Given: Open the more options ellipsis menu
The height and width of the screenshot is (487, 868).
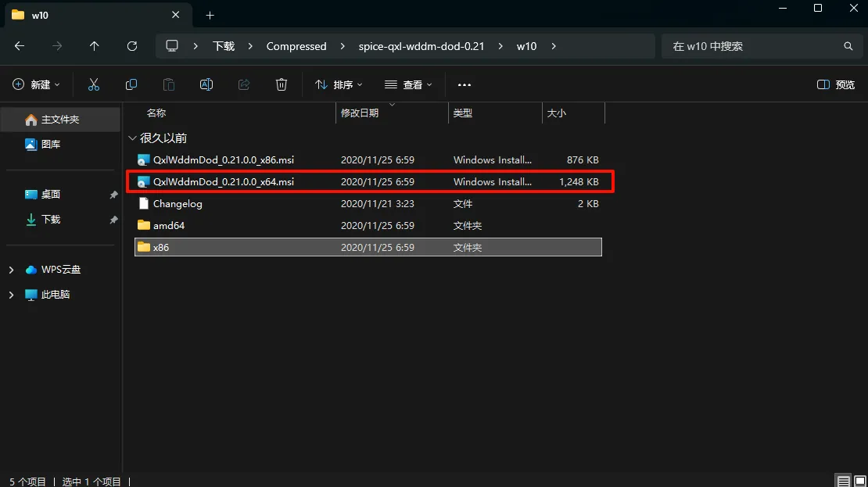Looking at the screenshot, I should point(464,84).
